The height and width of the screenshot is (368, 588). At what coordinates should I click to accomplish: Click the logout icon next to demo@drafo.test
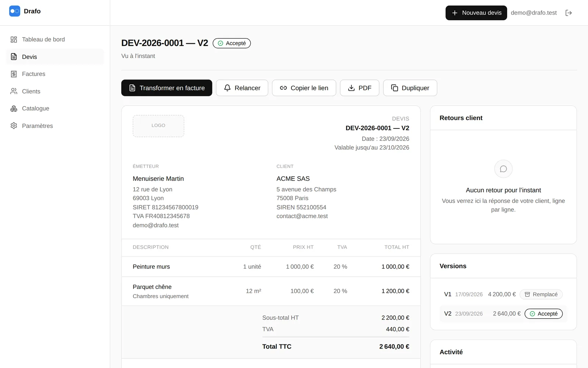[569, 13]
